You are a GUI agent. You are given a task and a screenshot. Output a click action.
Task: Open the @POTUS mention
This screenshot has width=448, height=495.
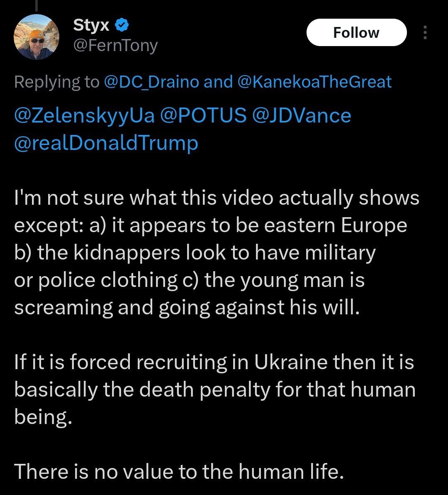(206, 115)
